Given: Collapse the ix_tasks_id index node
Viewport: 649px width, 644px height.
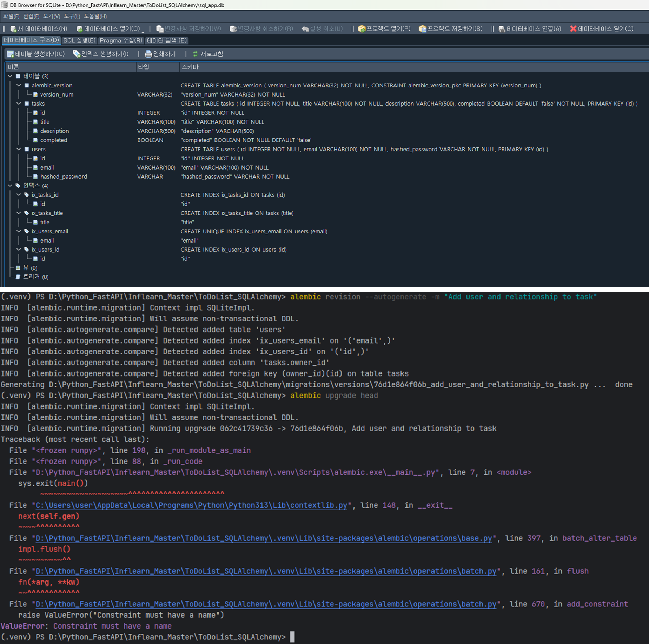Looking at the screenshot, I should [x=19, y=195].
